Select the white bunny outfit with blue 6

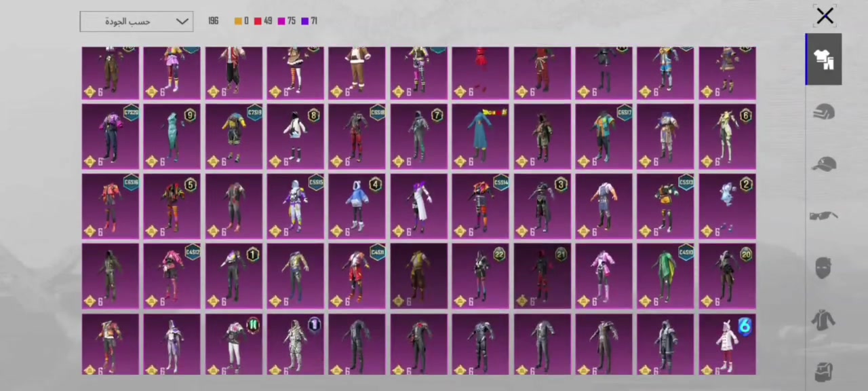728,344
